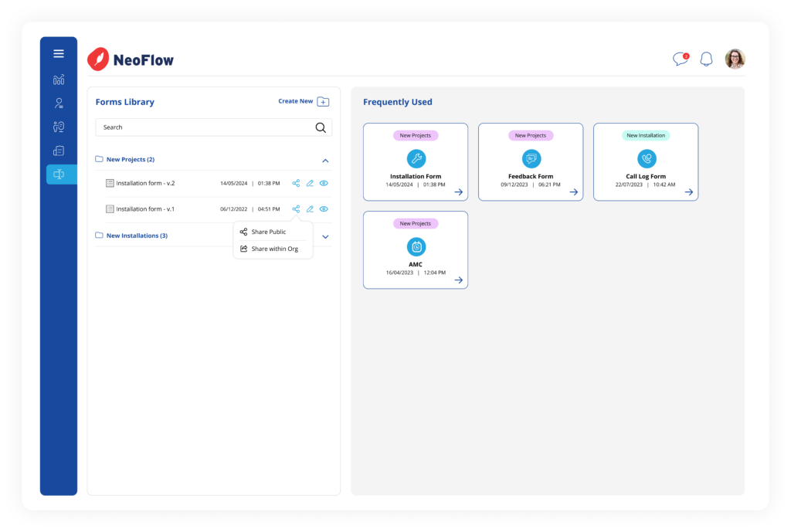Open the support agent sidebar icon
The image size is (791, 532).
pyautogui.click(x=59, y=127)
